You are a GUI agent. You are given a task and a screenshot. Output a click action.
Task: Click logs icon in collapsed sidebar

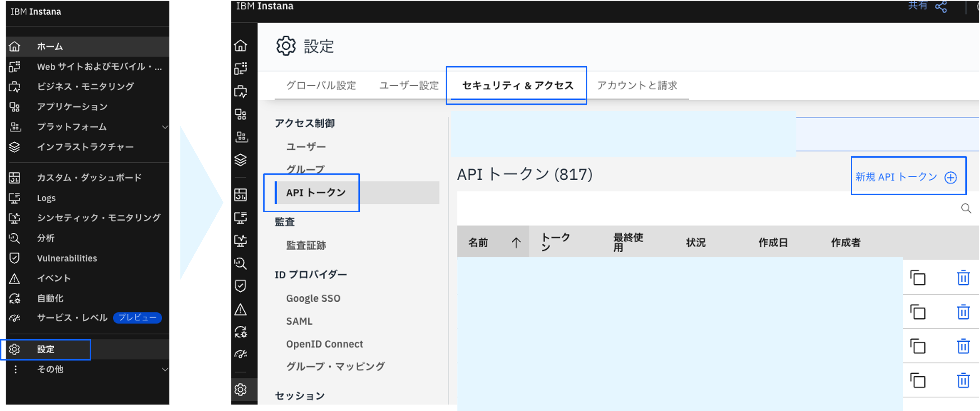point(241,218)
